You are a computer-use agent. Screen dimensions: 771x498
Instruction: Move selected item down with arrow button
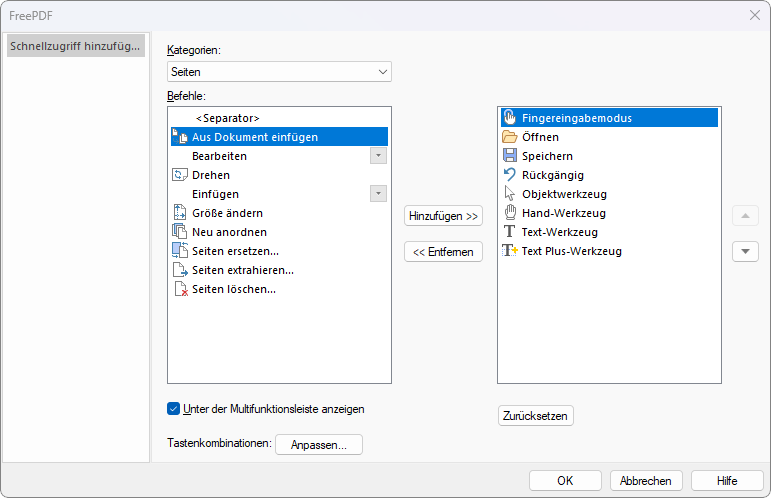[x=745, y=252]
